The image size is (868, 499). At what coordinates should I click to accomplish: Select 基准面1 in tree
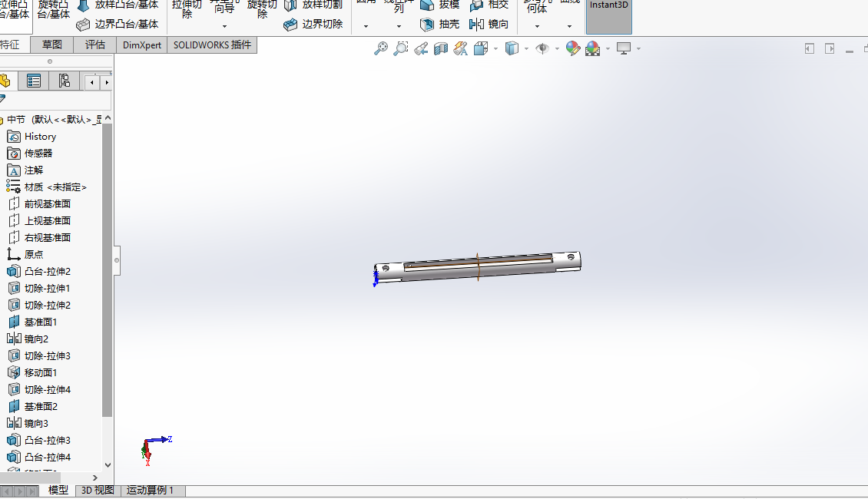click(32, 322)
